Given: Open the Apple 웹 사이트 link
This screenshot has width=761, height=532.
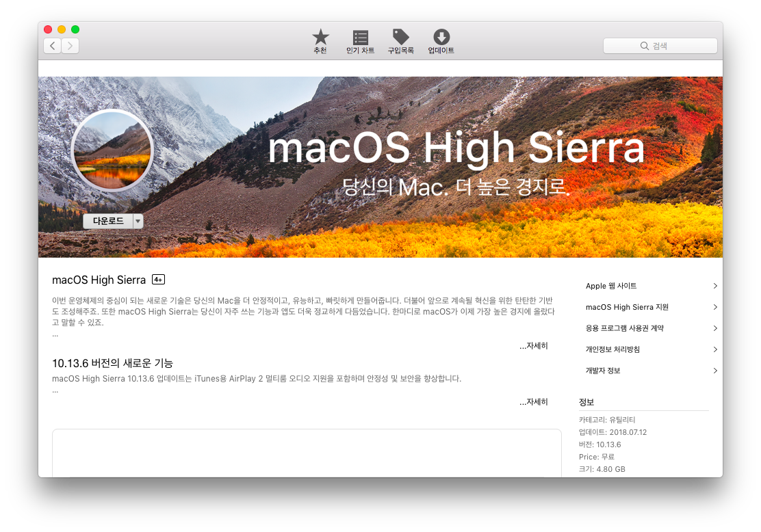Looking at the screenshot, I should click(x=611, y=286).
